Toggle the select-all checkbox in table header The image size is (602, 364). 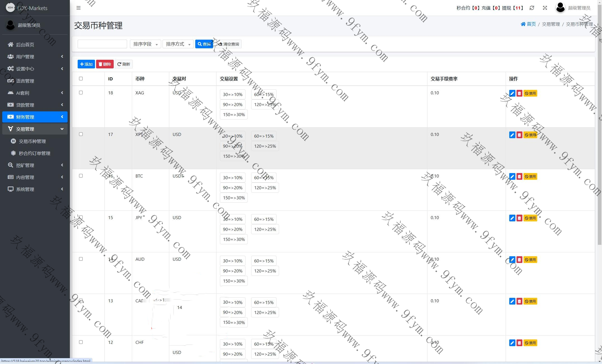(81, 79)
